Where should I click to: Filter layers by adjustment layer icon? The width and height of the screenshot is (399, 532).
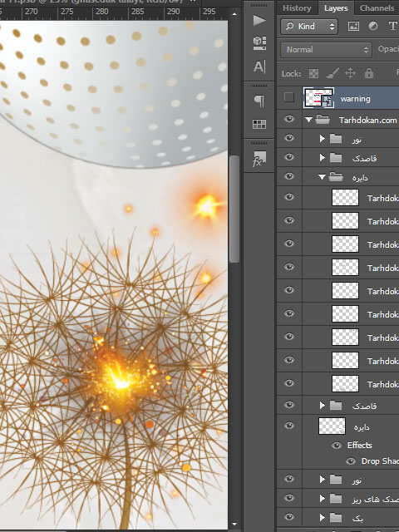373,26
